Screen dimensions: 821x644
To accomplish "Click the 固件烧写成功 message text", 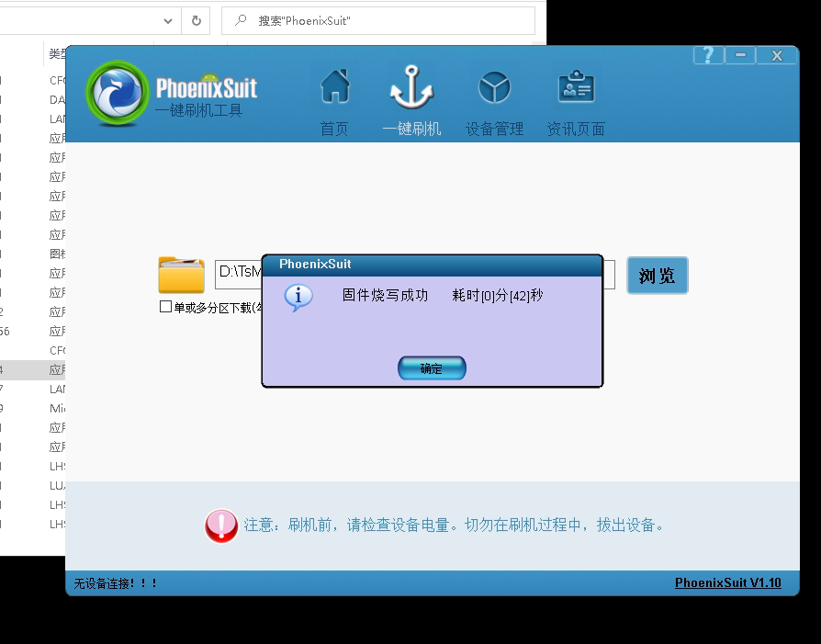I will (385, 295).
